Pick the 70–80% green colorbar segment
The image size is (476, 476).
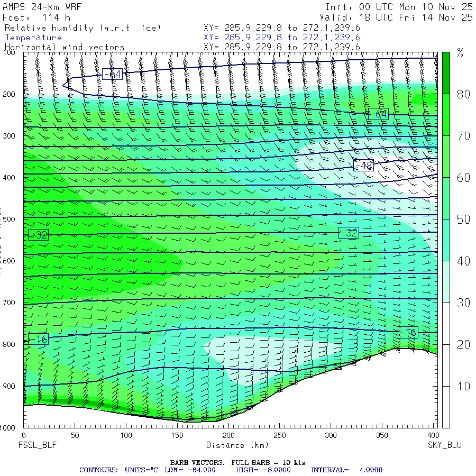446,115
